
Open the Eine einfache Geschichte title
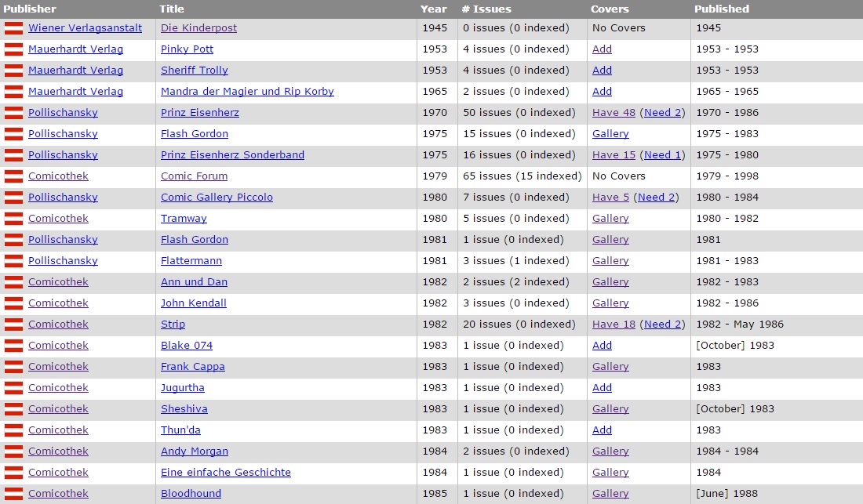[225, 473]
